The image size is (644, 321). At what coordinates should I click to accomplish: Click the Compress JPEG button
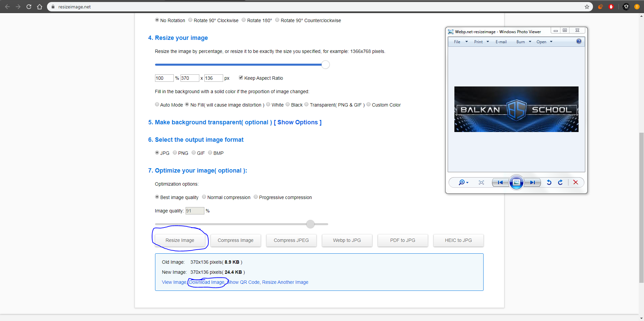[291, 240]
